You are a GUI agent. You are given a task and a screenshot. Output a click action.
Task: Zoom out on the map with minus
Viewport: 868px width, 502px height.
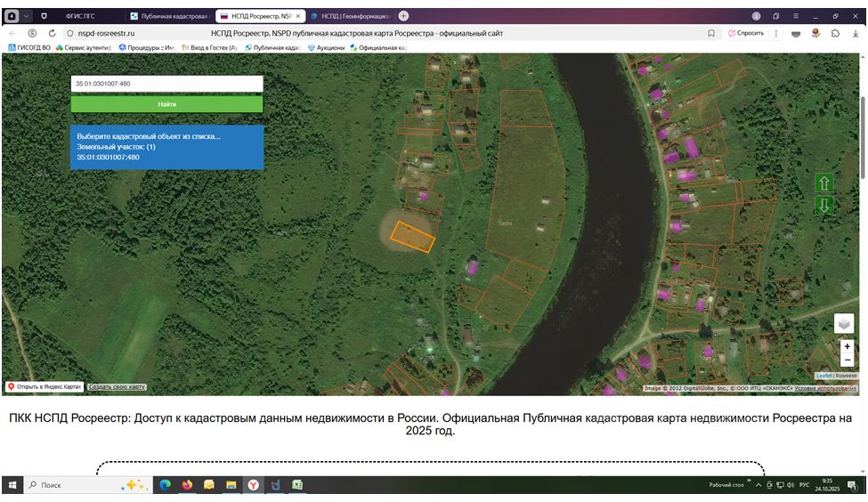[847, 360]
